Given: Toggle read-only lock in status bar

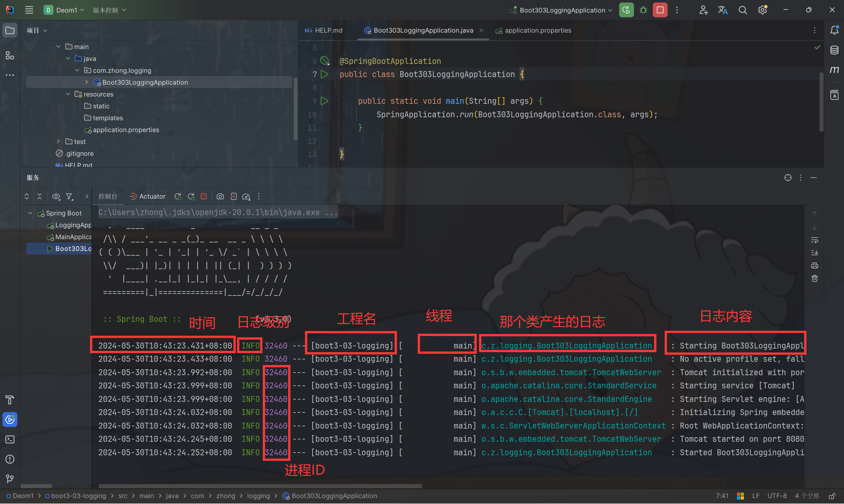Looking at the screenshot, I should [832, 496].
